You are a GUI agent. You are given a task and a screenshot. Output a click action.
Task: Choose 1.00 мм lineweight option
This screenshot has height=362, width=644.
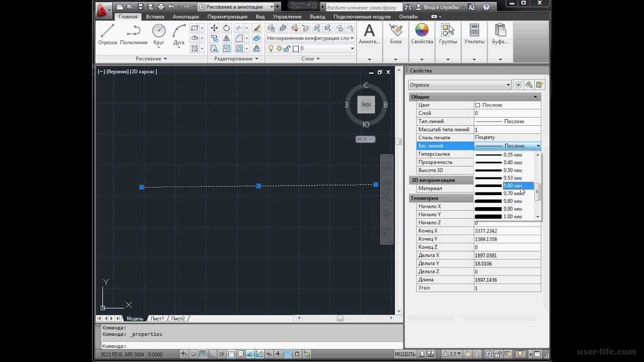pos(504,216)
